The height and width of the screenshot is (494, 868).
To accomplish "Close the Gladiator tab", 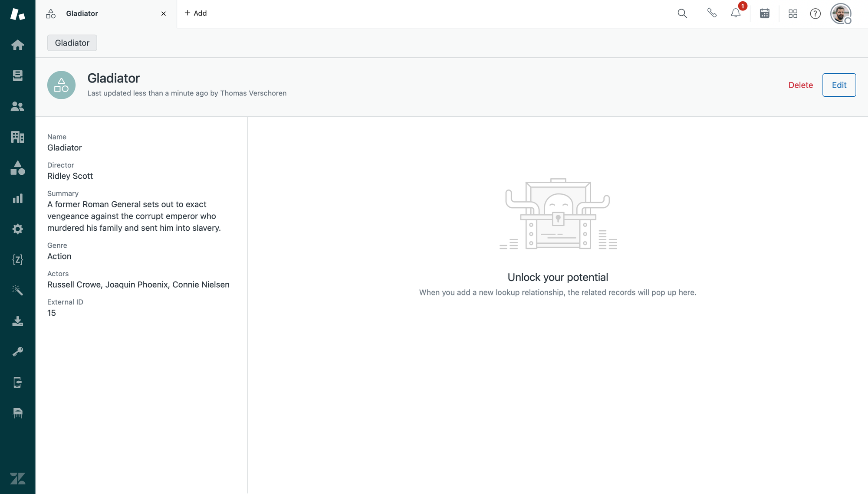I will click(x=164, y=14).
